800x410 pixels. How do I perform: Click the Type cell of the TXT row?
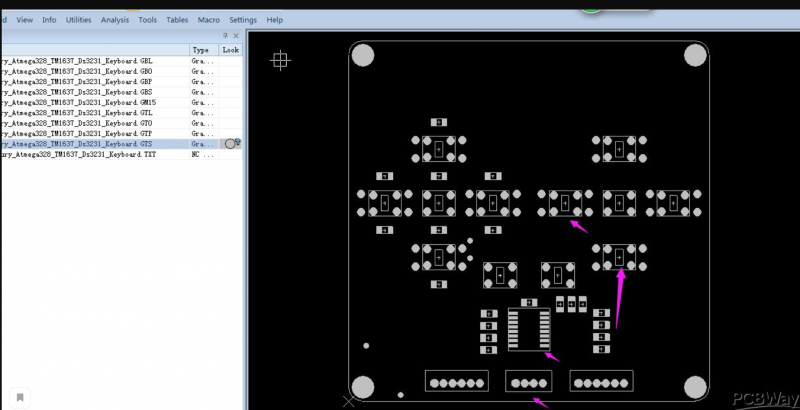point(204,154)
